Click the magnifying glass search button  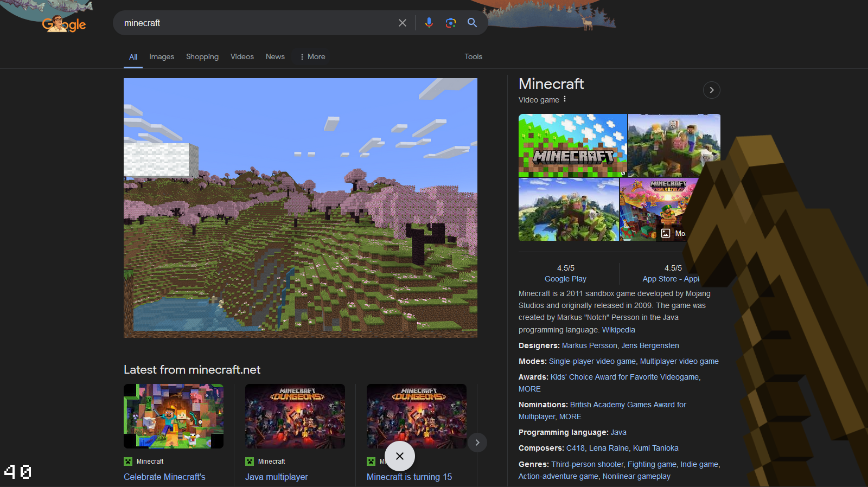coord(472,23)
